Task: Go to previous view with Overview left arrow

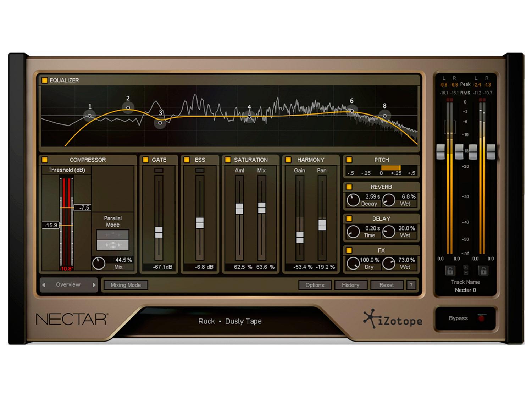Action: click(x=44, y=285)
